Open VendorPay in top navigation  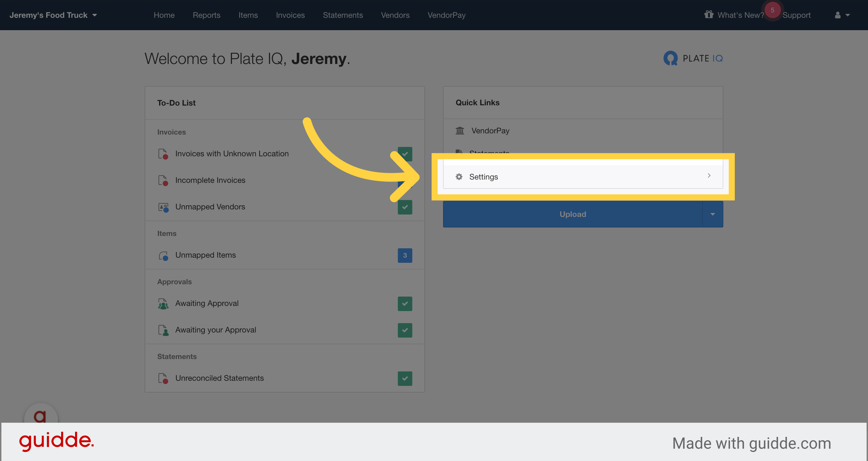(x=446, y=15)
